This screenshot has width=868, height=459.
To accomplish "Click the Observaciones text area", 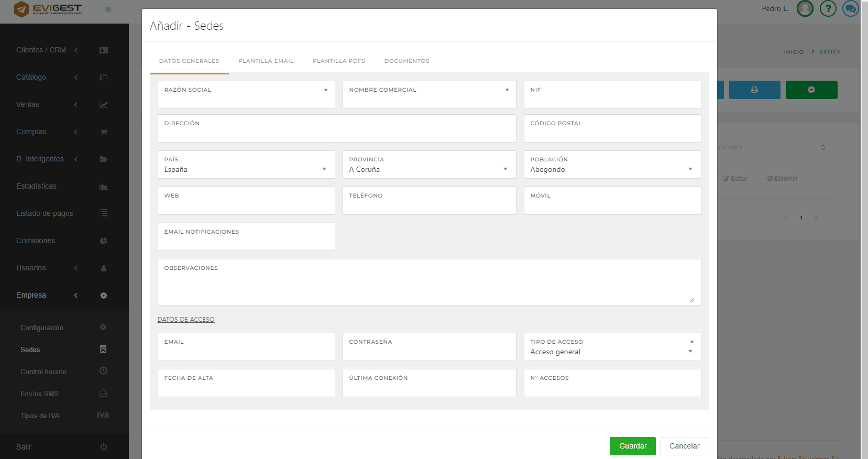I will 428,286.
